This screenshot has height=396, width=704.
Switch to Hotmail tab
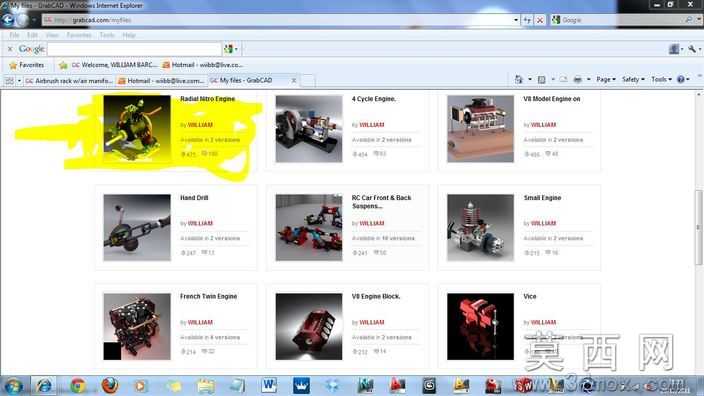pos(161,81)
